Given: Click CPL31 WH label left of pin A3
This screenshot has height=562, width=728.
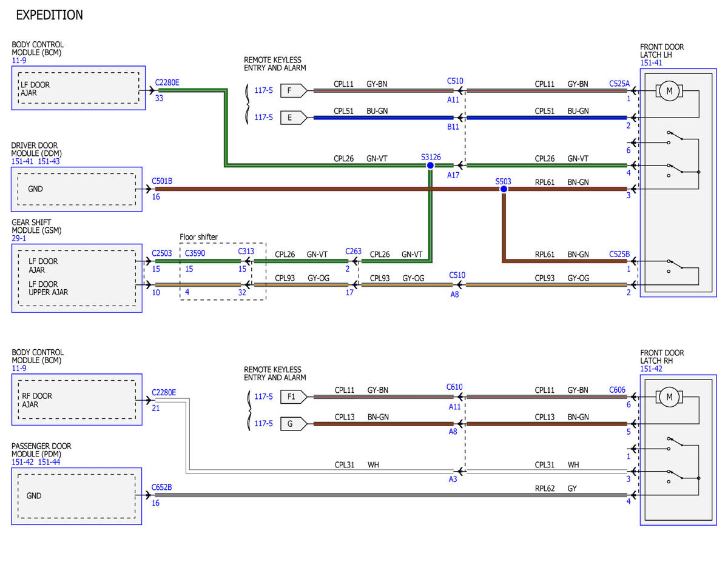Looking at the screenshot, I should (357, 465).
